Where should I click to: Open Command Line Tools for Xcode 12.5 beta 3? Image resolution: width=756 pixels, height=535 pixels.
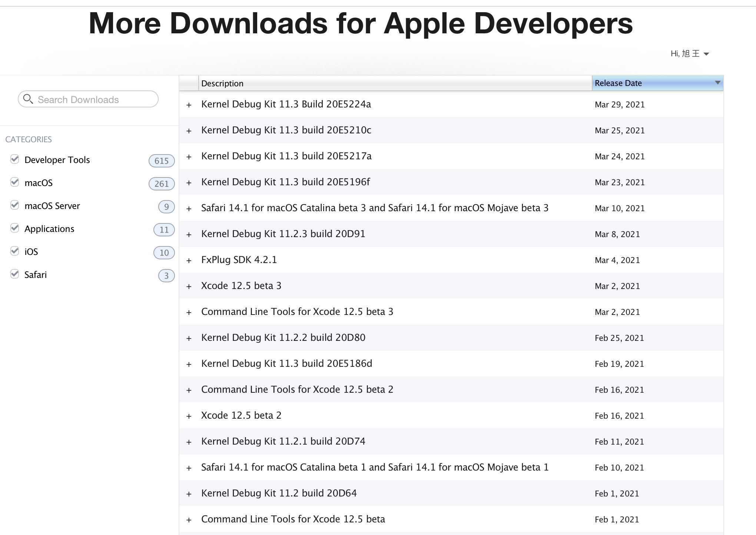coord(297,312)
